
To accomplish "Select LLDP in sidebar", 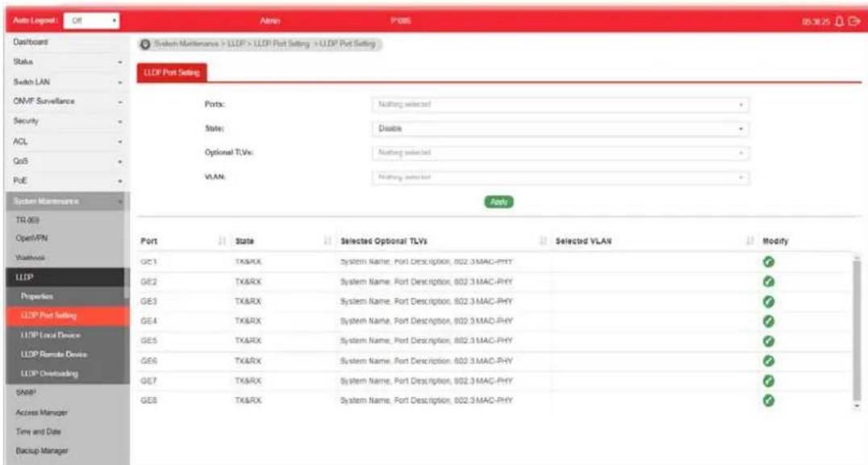I will coord(68,277).
